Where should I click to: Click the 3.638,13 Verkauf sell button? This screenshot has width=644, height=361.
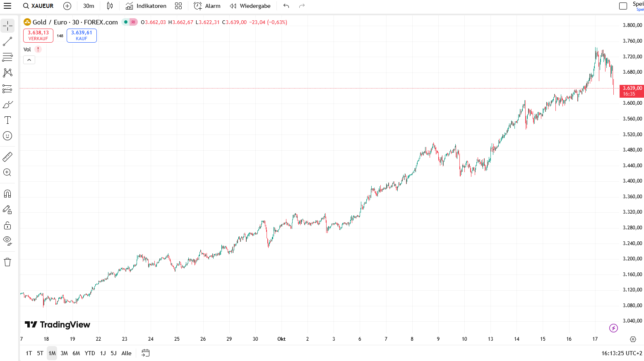(38, 36)
